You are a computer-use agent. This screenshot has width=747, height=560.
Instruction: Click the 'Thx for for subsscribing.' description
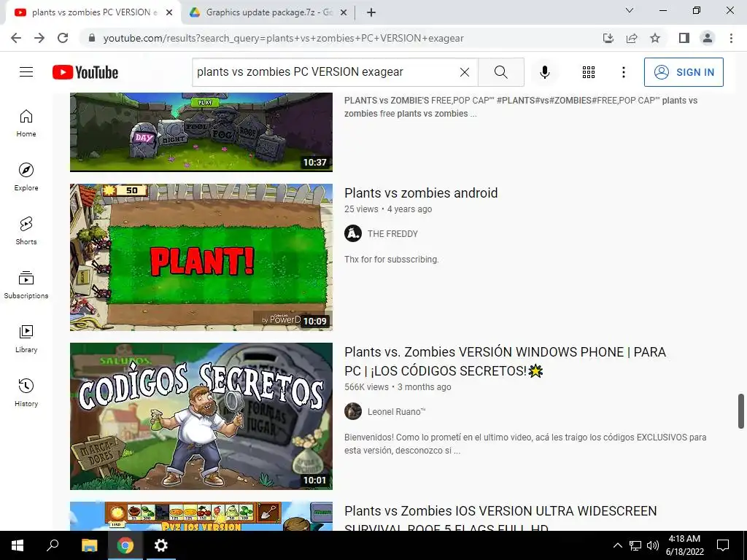pos(392,260)
